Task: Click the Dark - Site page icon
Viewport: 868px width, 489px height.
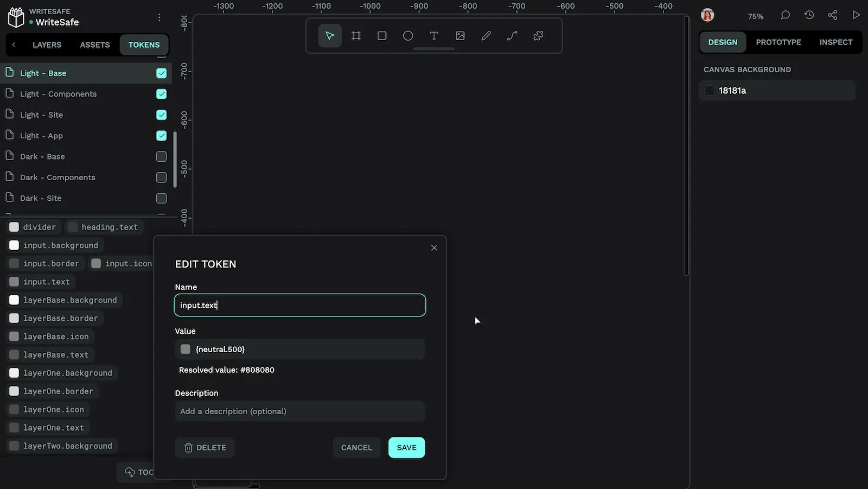Action: point(10,198)
